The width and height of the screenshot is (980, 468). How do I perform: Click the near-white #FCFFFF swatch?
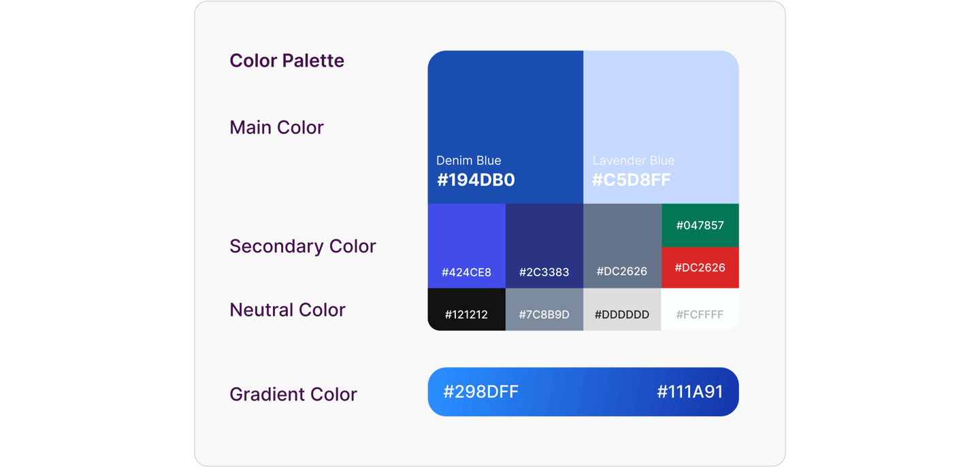(x=700, y=310)
